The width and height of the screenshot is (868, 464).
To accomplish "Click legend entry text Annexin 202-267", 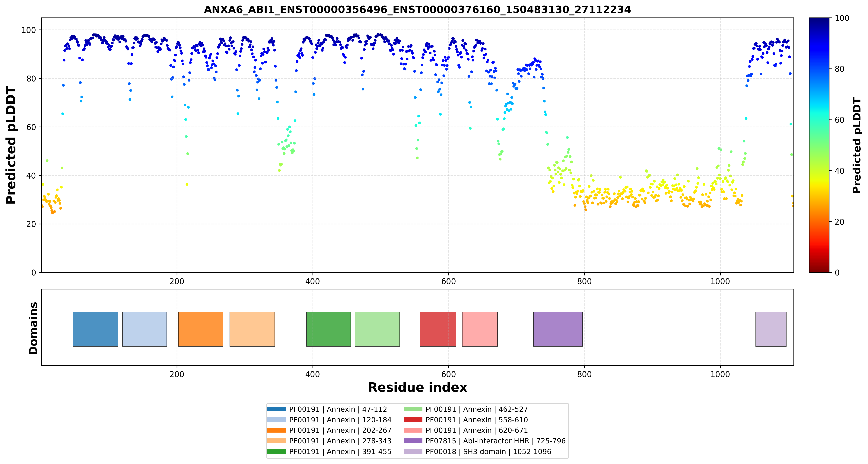I will (340, 430).
